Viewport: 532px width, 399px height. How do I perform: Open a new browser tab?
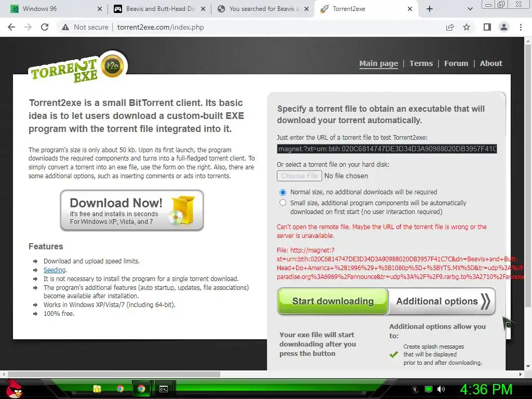click(x=430, y=9)
